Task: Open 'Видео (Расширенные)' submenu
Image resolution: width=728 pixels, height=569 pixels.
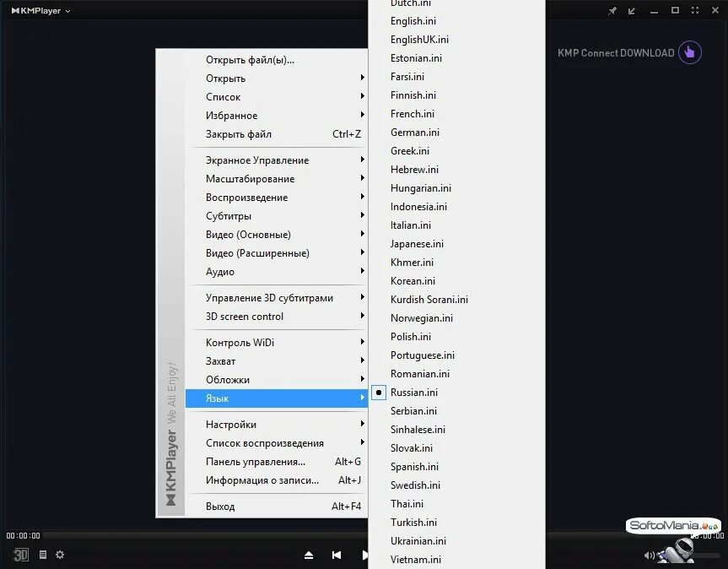Action: pos(276,253)
